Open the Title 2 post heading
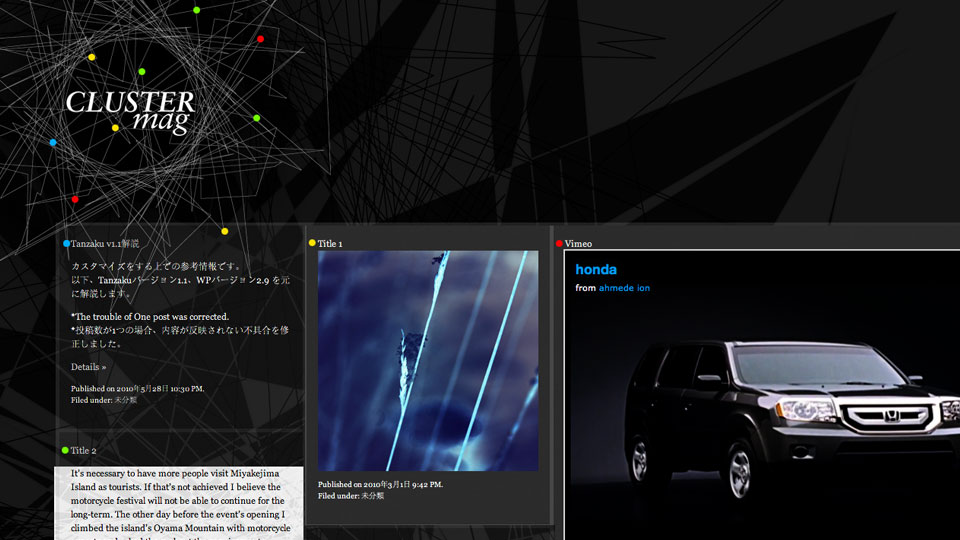 pyautogui.click(x=83, y=450)
